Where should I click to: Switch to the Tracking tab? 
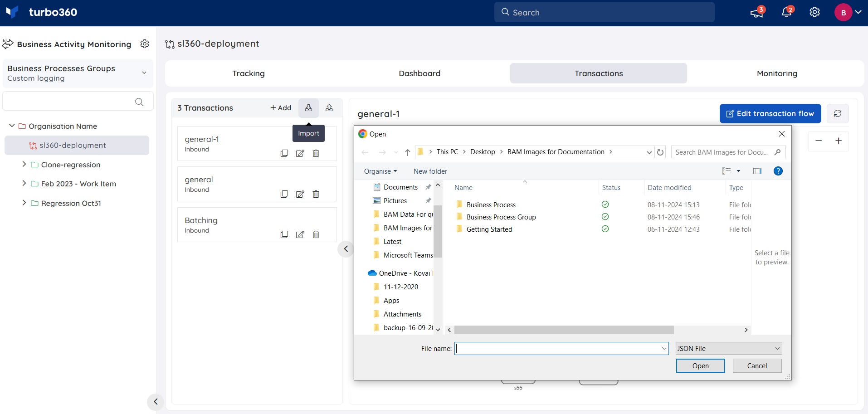coord(249,73)
